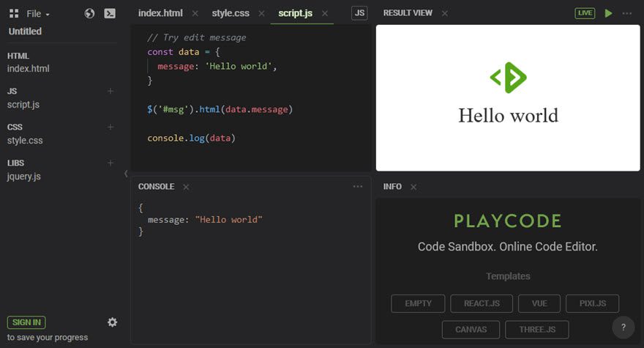
Task: Click the JS language badge button
Action: pyautogui.click(x=359, y=13)
